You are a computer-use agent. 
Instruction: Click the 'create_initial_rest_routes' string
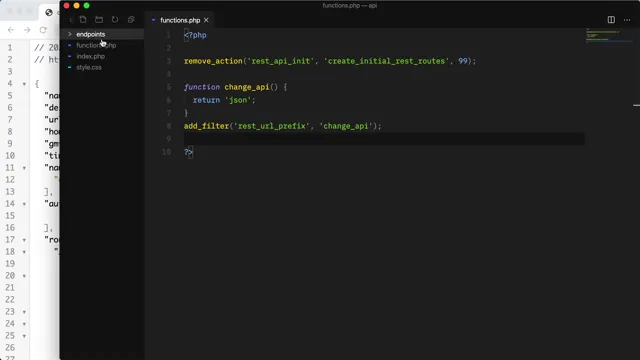click(386, 61)
